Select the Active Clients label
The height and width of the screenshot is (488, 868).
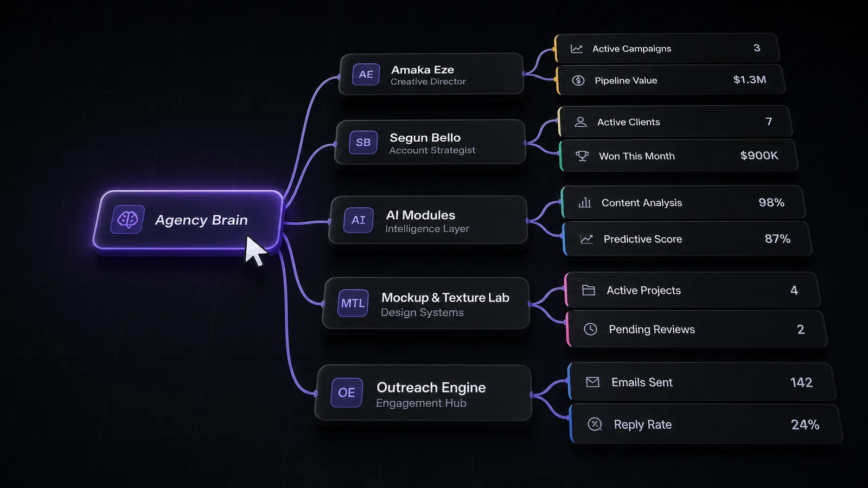point(629,122)
